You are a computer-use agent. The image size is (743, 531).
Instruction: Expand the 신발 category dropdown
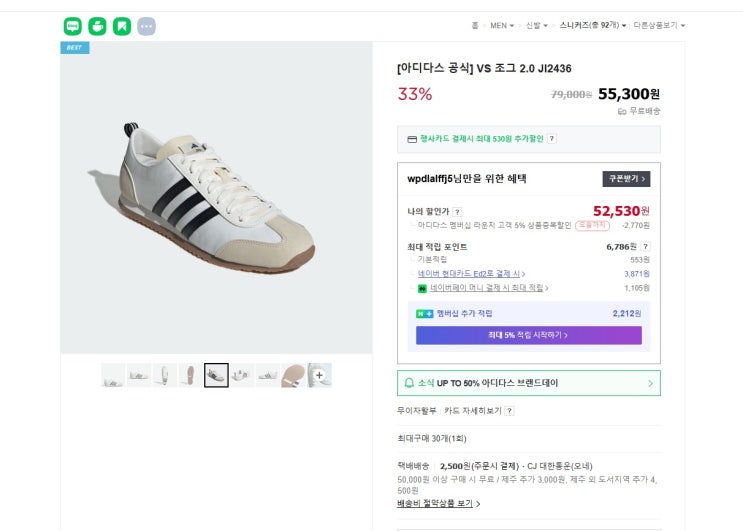(x=539, y=25)
